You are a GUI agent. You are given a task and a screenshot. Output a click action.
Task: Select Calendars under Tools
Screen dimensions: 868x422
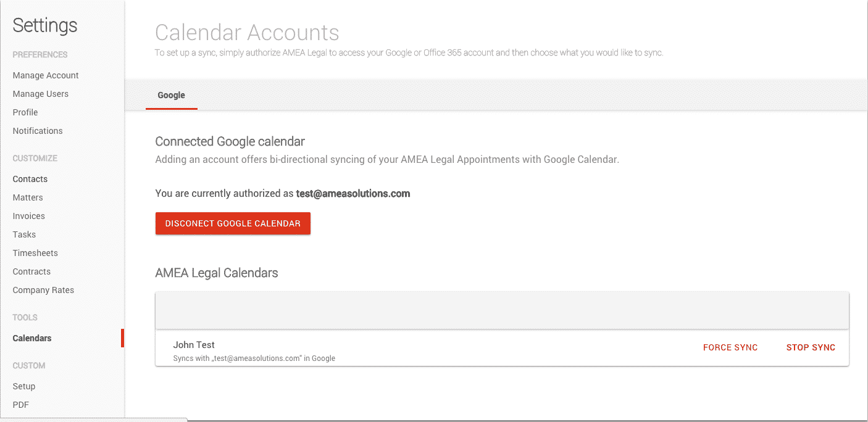point(32,338)
